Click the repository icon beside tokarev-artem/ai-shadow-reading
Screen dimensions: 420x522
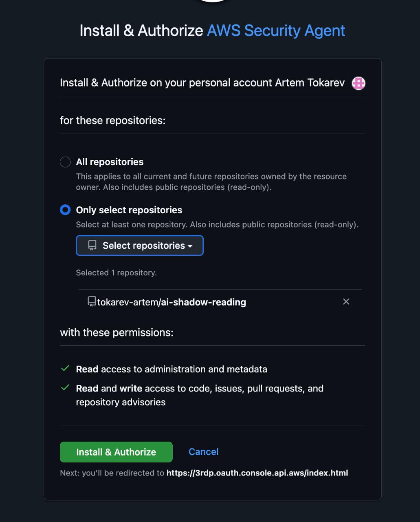click(92, 302)
